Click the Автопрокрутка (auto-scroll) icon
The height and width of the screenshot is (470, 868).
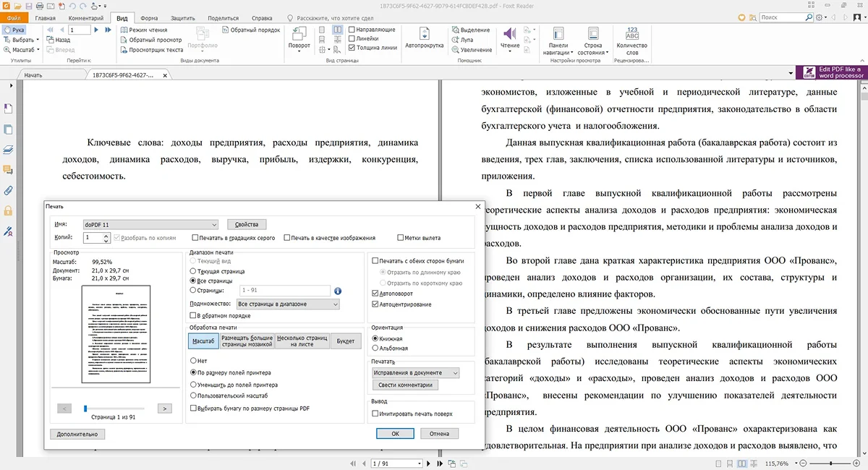pos(424,34)
